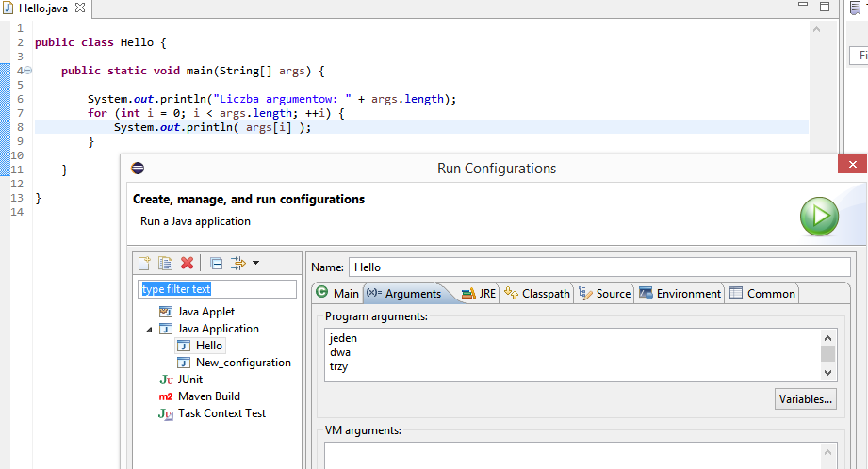Switch to the Main tab

[337, 293]
